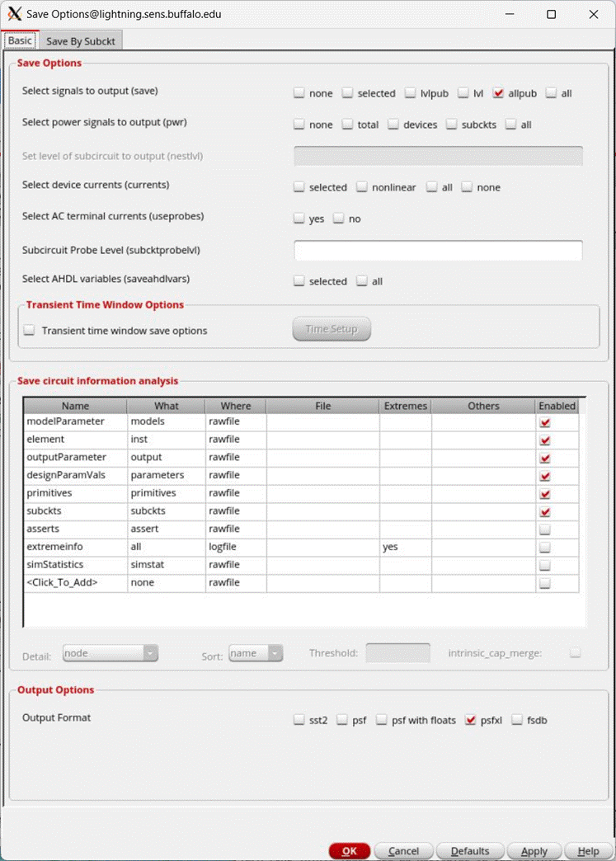Enable nonlinear device currents option

[362, 187]
